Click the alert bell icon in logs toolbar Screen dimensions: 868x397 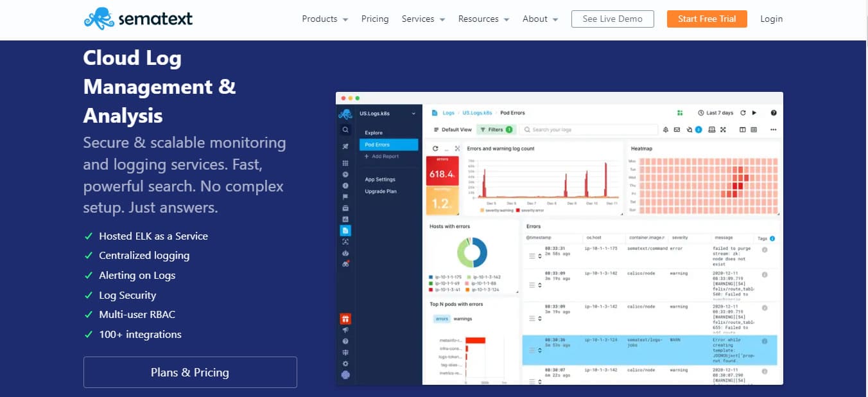[665, 130]
